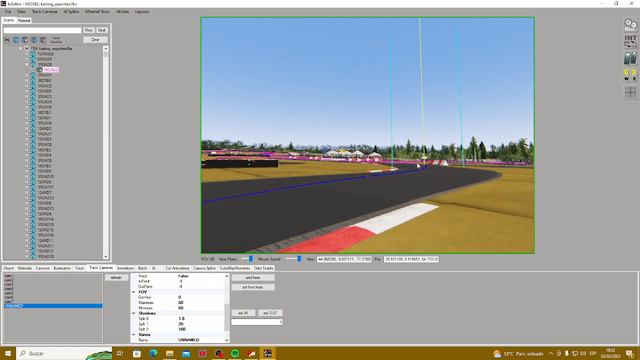
Task: Open the View menu
Action: pyautogui.click(x=22, y=12)
